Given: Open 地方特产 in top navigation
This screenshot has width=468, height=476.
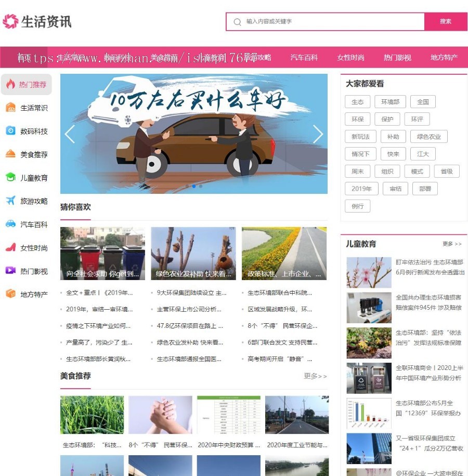Looking at the screenshot, I should 444,57.
